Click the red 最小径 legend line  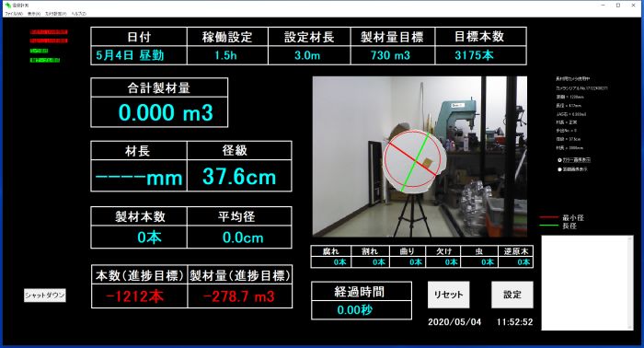(x=548, y=217)
